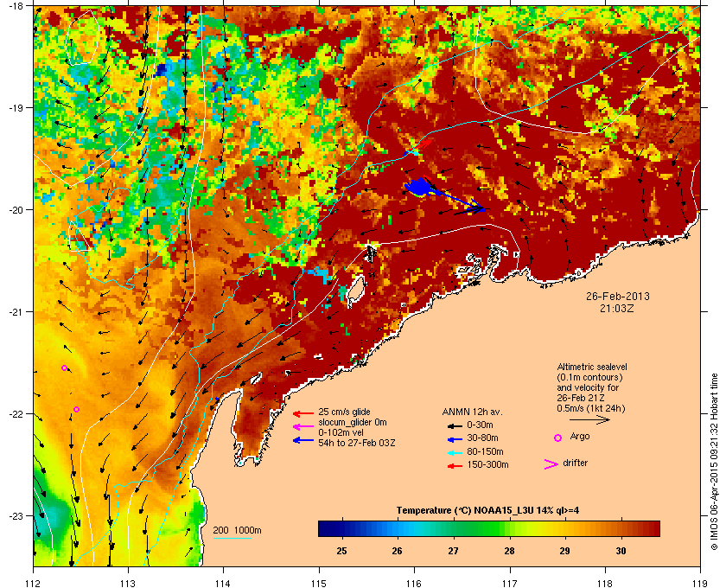Image resolution: width=726 pixels, height=588 pixels.
Task: Click the red 150-300m ANMN arrow
Action: click(x=455, y=466)
